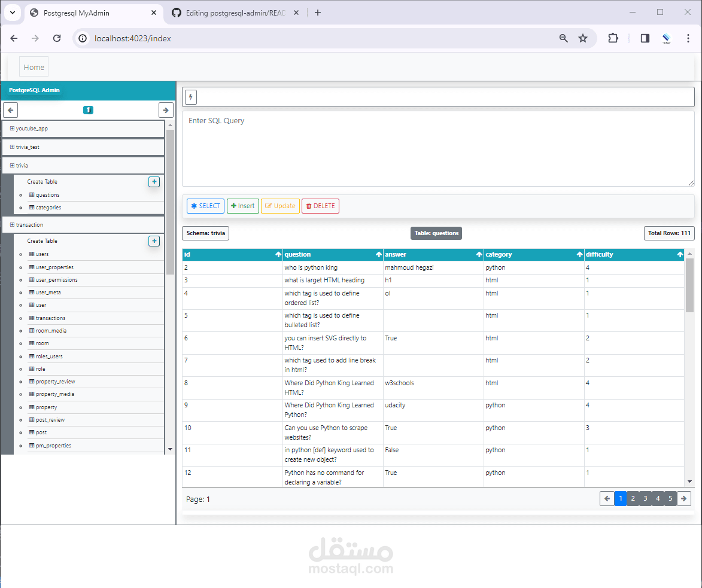The image size is (702, 588).
Task: Open the browser extensions puzzle icon
Action: pos(613,38)
